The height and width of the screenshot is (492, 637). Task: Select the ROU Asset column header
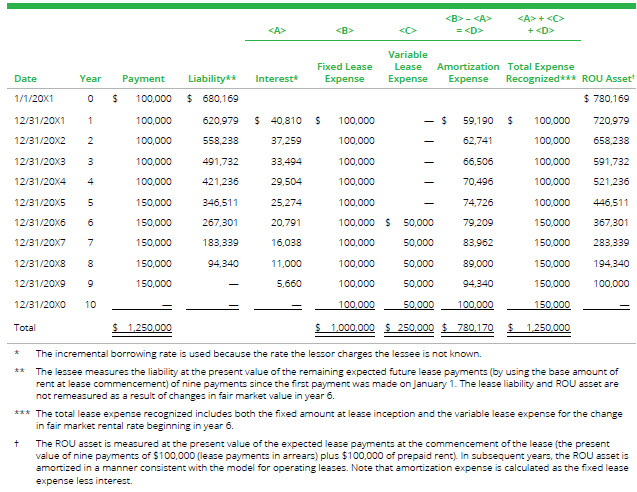(608, 78)
